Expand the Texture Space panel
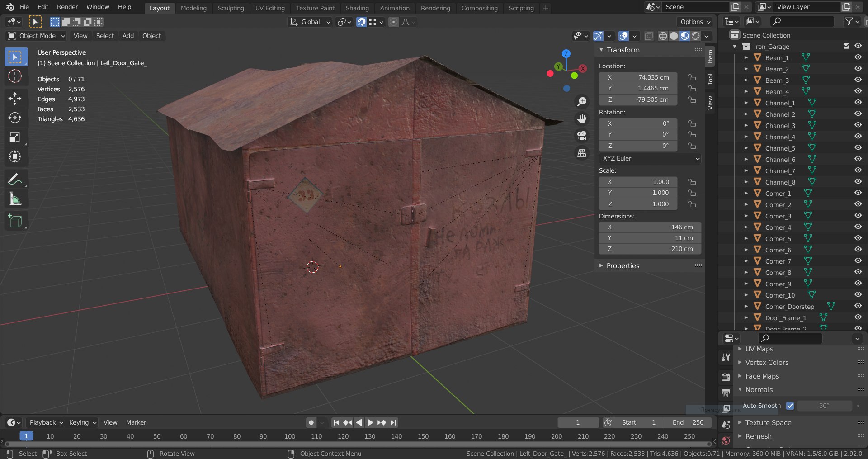The width and height of the screenshot is (868, 459). click(768, 422)
